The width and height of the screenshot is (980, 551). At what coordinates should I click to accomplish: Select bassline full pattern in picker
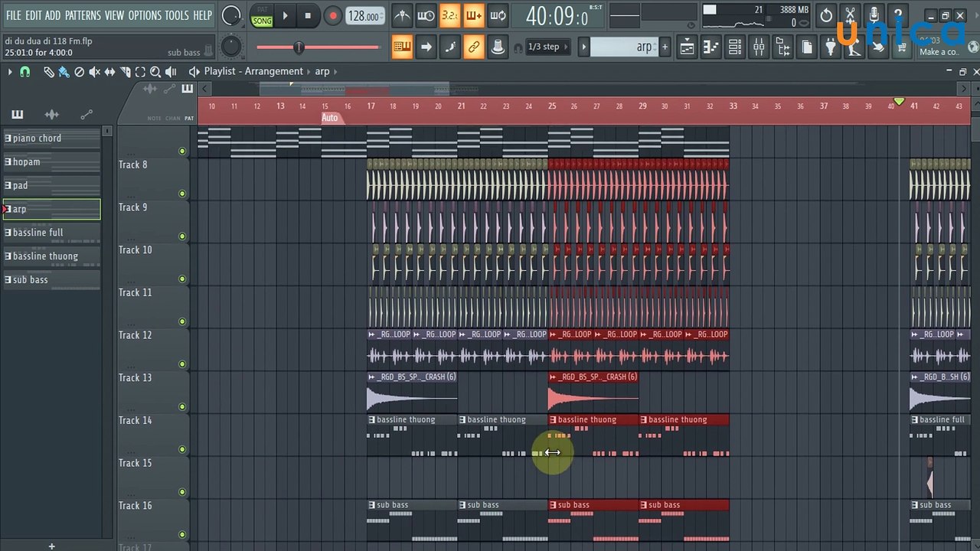[51, 233]
